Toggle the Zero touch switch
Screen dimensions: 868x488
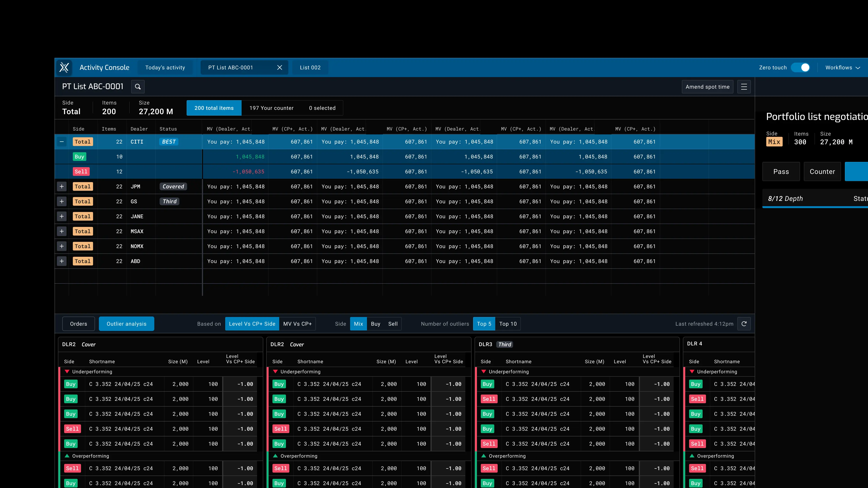click(800, 67)
